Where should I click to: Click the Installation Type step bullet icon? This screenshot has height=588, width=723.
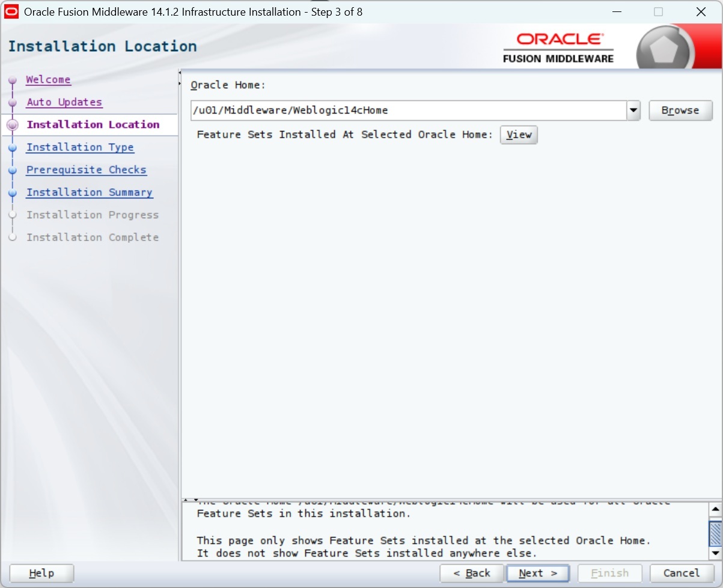[13, 148]
